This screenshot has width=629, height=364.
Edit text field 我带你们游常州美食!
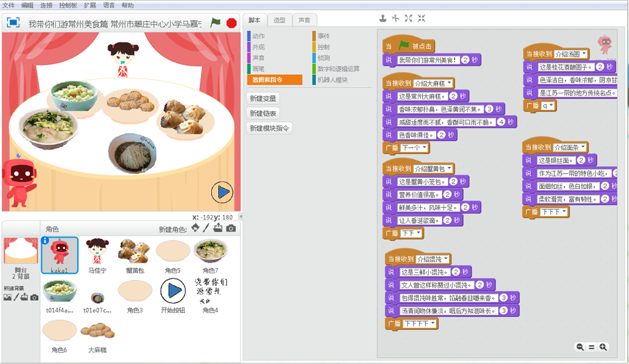pos(428,60)
